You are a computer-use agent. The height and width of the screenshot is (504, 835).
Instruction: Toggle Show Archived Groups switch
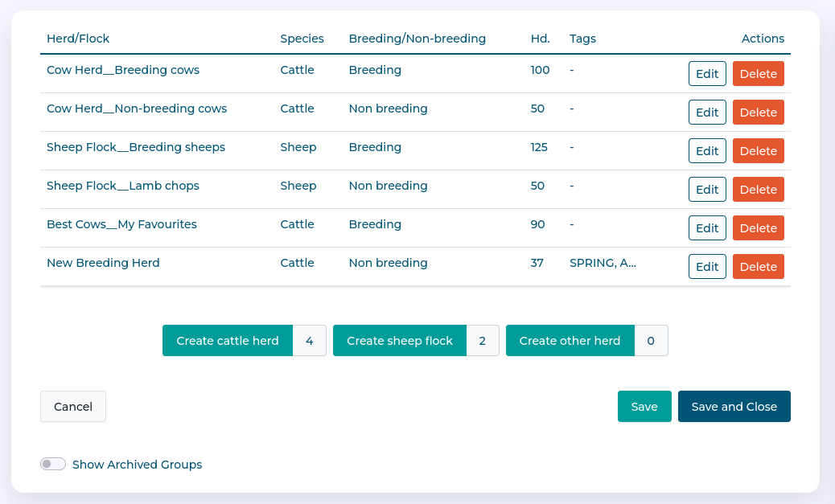[53, 465]
